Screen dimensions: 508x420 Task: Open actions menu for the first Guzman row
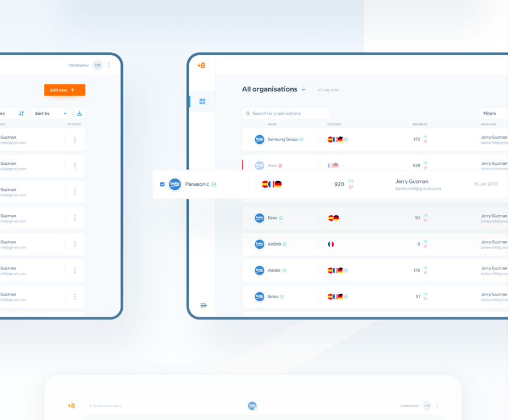pos(74,140)
